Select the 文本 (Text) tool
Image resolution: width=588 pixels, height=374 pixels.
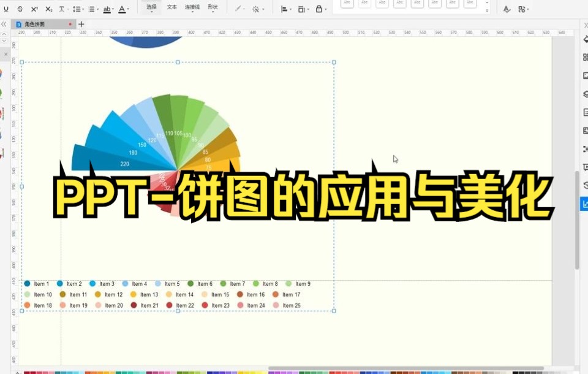tap(172, 7)
